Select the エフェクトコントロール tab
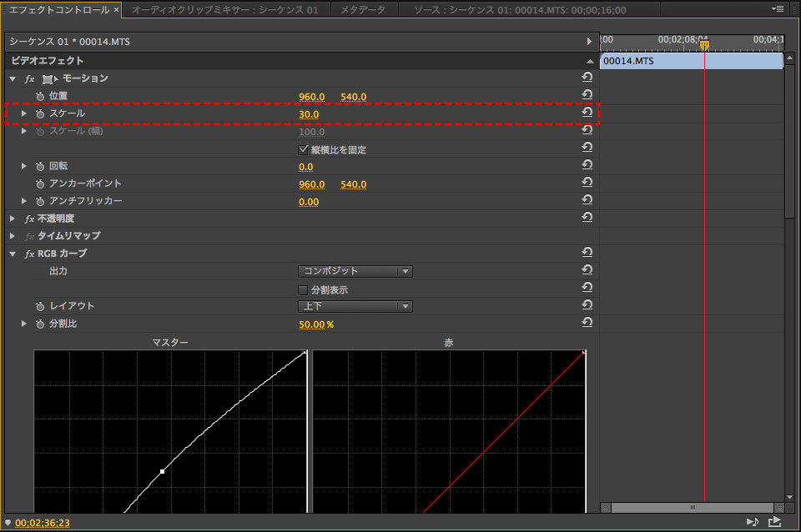This screenshot has width=801, height=532. coord(59,10)
